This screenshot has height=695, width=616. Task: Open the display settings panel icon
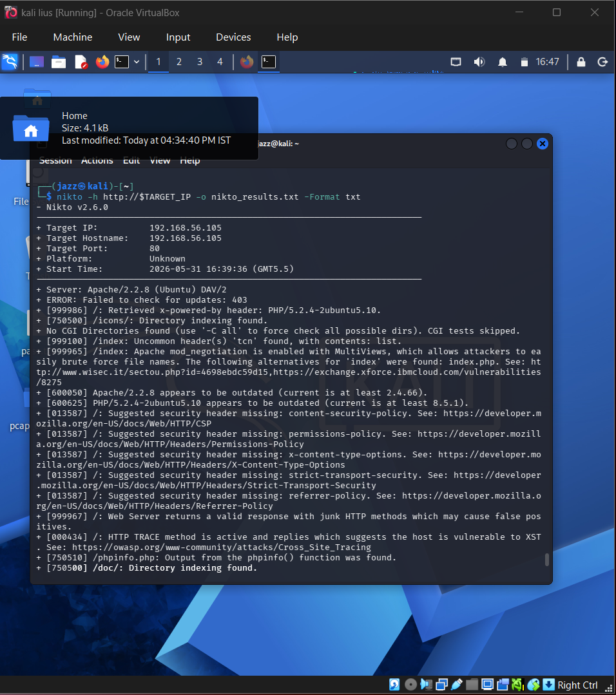pos(456,62)
